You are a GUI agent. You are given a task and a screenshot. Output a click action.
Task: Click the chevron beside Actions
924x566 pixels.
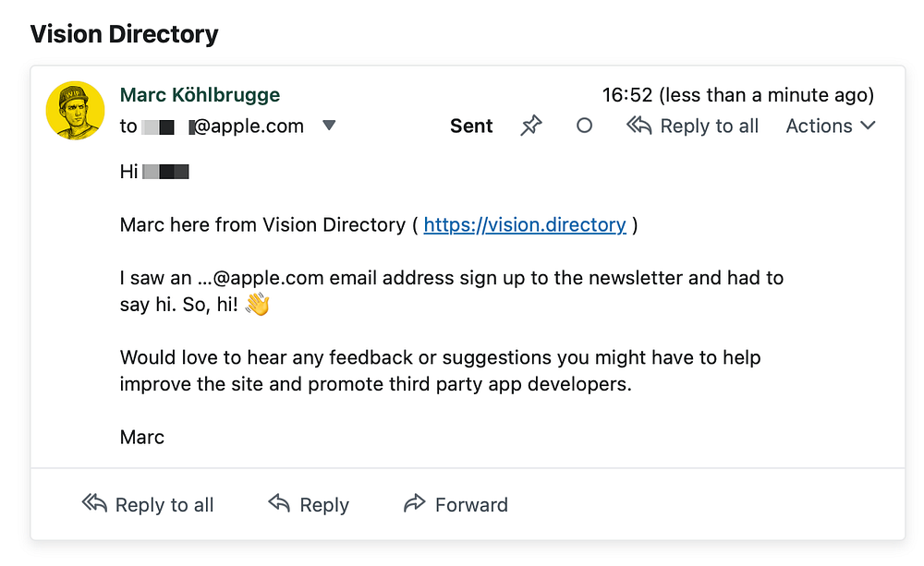tap(868, 126)
